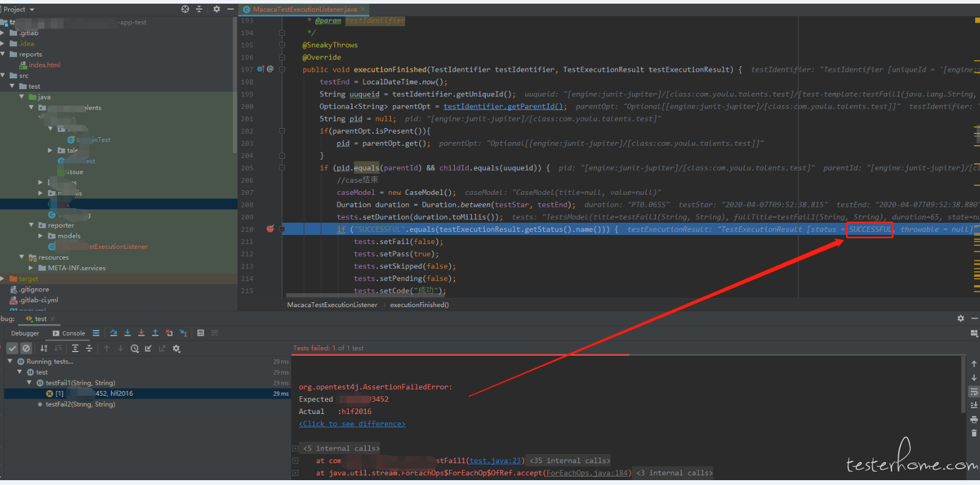The image size is (980, 485).
Task: Expand the models package
Action: pos(41,236)
